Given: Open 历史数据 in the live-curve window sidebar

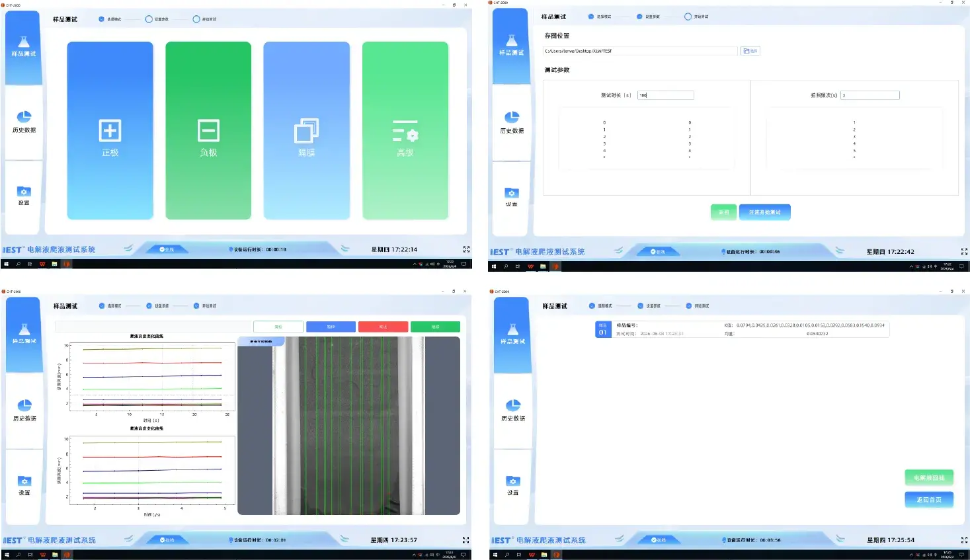Looking at the screenshot, I should [24, 410].
